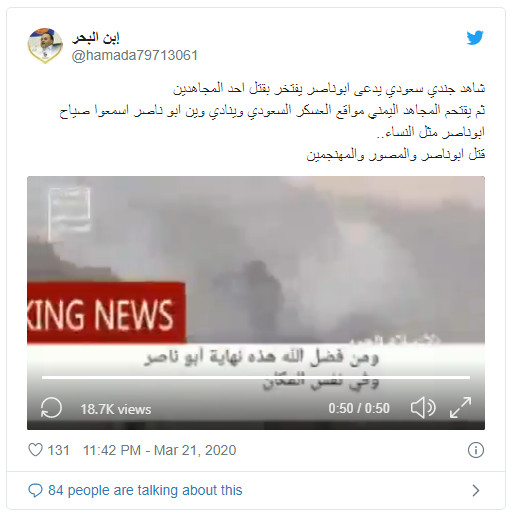Open the user's profile avatar
The height and width of the screenshot is (515, 514).
tap(45, 46)
